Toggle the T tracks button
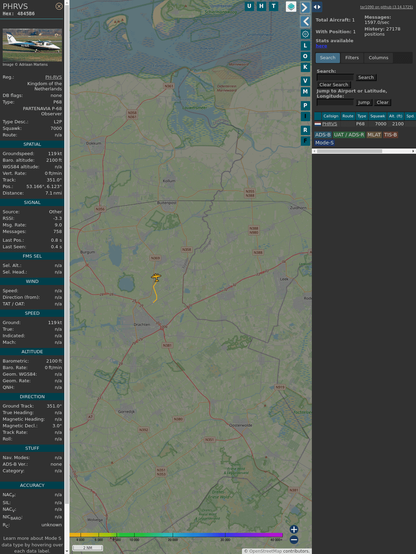 pyautogui.click(x=274, y=6)
